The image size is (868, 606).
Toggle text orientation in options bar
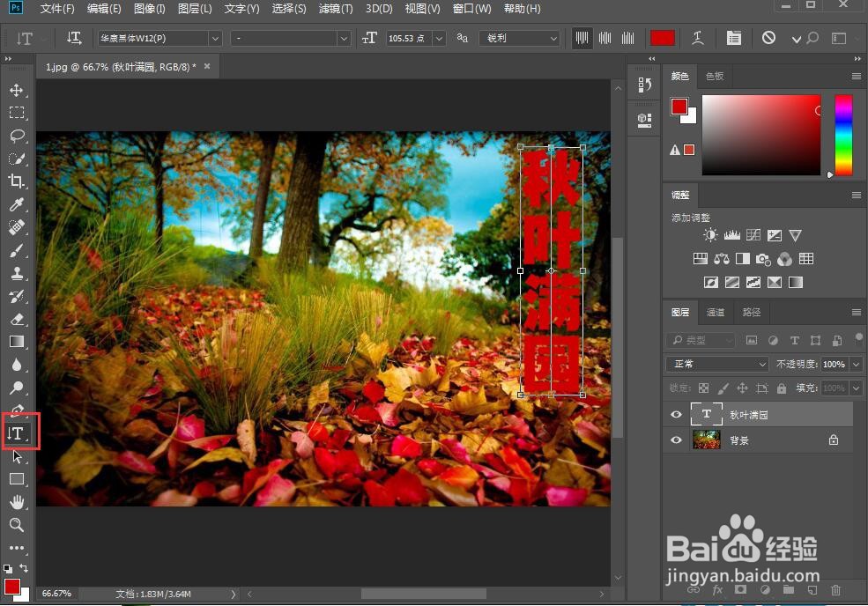pyautogui.click(x=74, y=38)
